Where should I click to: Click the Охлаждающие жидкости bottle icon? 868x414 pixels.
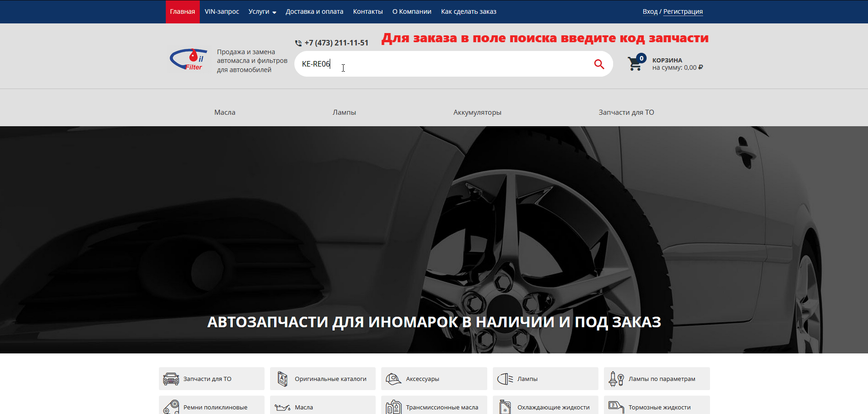tap(505, 407)
